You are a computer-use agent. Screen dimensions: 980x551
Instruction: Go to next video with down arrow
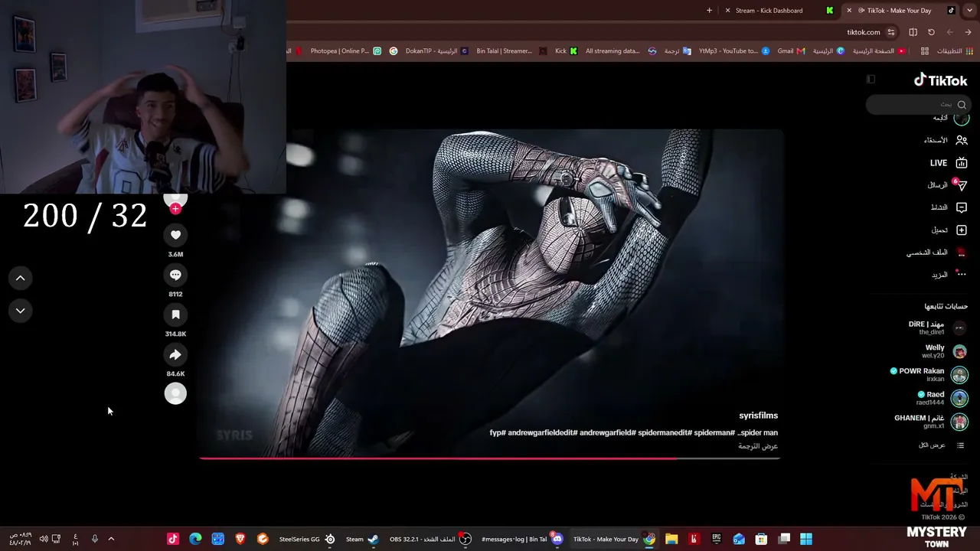(x=21, y=311)
